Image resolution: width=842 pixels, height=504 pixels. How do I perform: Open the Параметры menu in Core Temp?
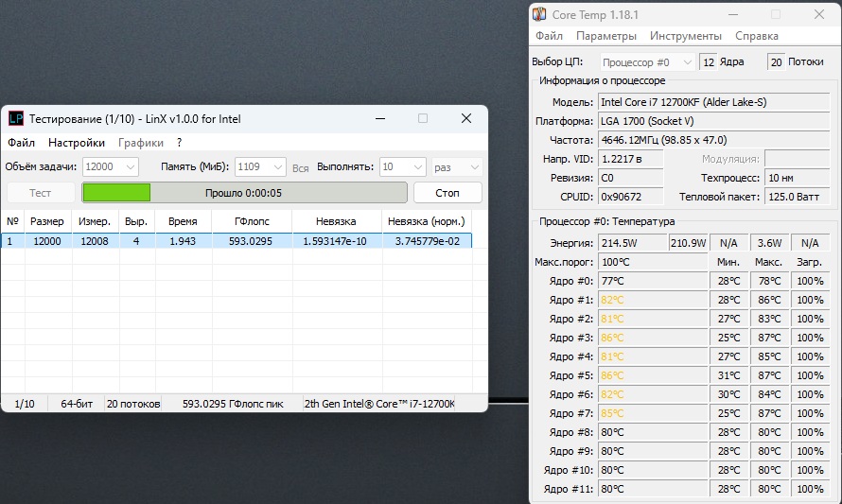[x=606, y=36]
